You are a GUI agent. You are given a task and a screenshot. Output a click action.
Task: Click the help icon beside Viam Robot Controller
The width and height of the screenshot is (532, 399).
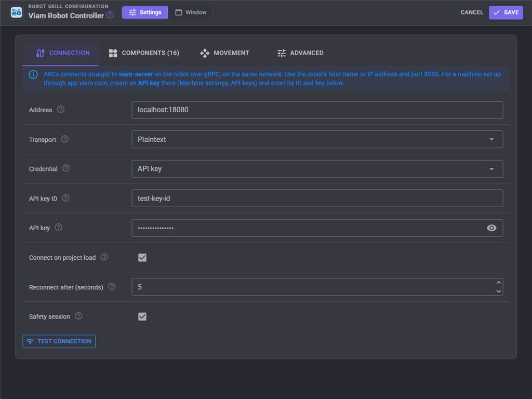coord(110,15)
